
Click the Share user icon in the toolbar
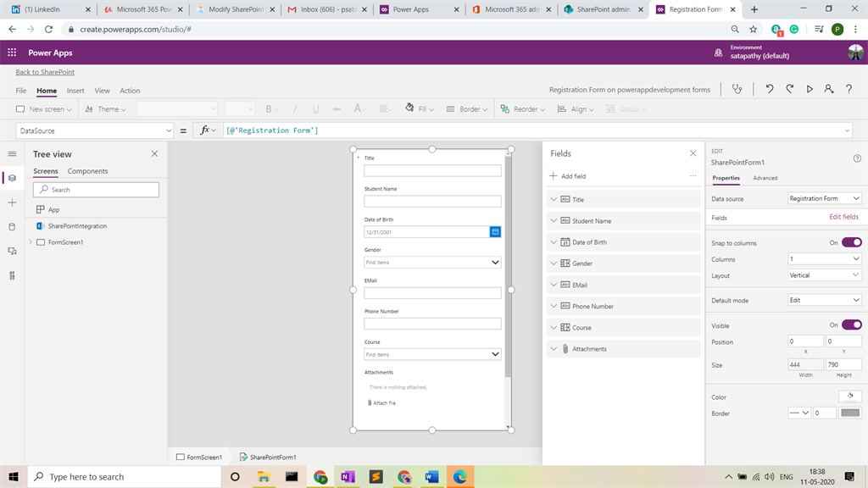pos(829,89)
